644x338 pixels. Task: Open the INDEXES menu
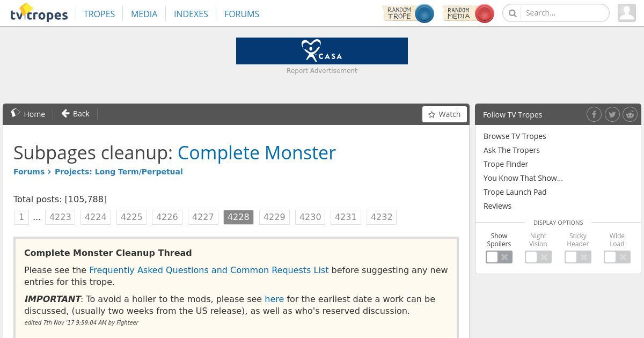191,14
